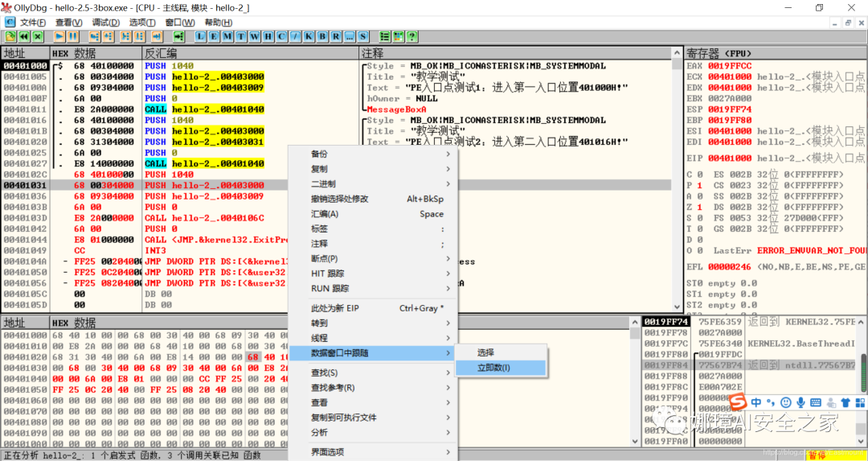The image size is (868, 461).
Task: Choose 选择 in the follow-in-dump submenu
Action: tap(501, 352)
